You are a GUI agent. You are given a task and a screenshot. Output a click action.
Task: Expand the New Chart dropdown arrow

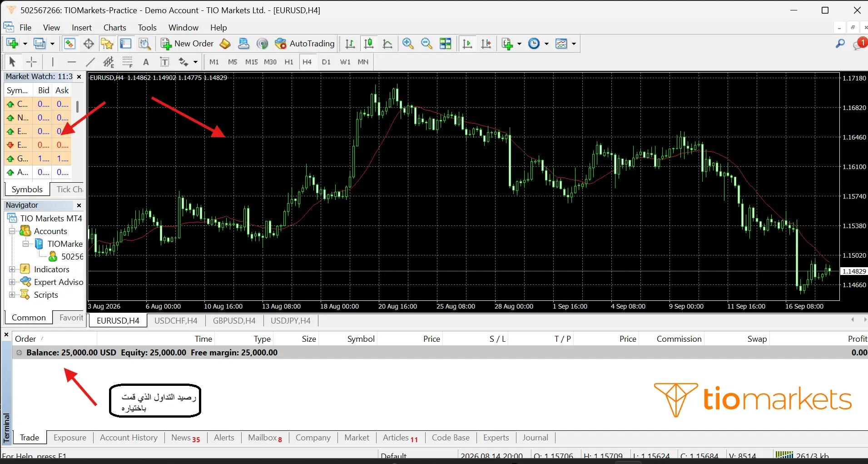pos(25,44)
